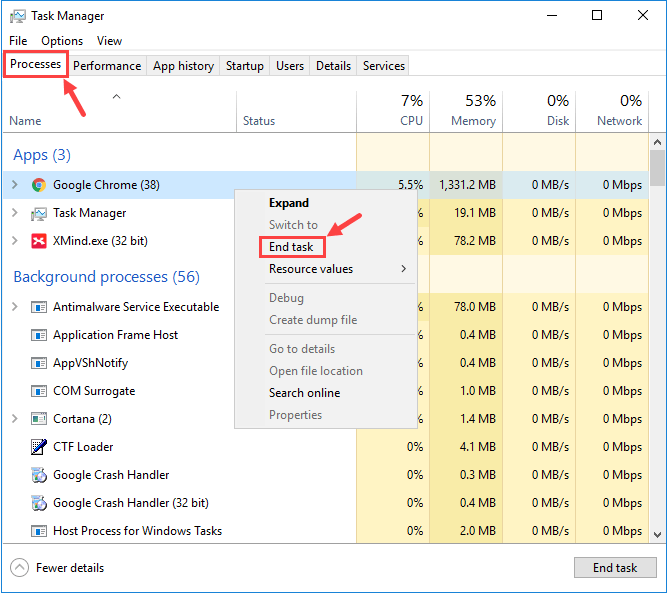Click the Google Crash Handler (32 bit) icon
Screen dimensions: 667x593
click(x=39, y=503)
